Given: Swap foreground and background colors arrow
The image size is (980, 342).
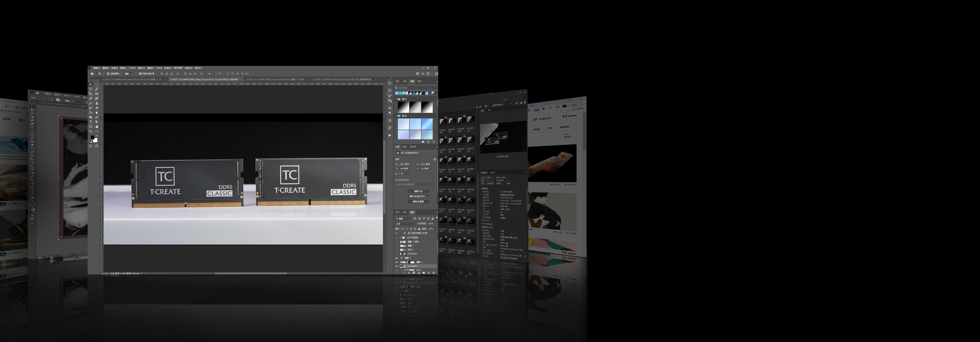Looking at the screenshot, I should click(97, 136).
